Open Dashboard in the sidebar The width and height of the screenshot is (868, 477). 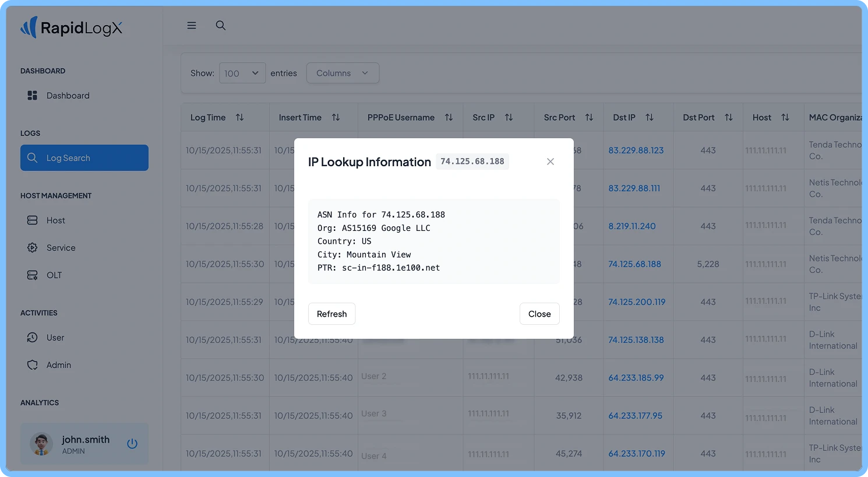click(68, 96)
